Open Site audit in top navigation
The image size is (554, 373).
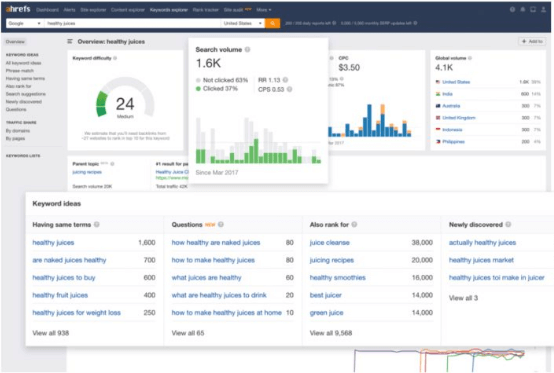click(x=233, y=10)
